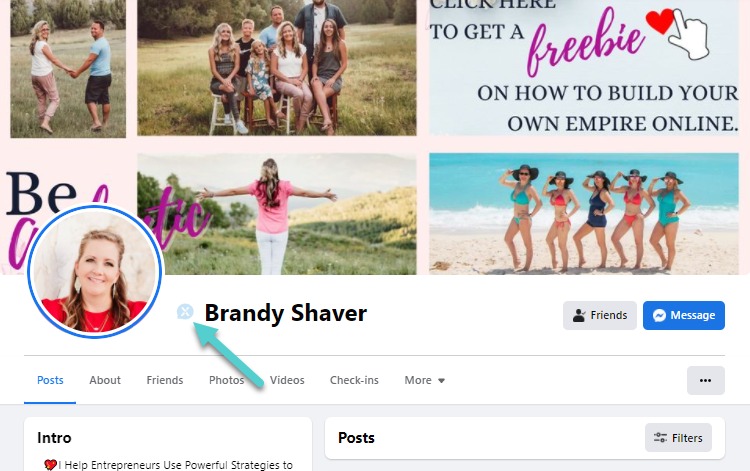Expand the More dropdown arrow
This screenshot has width=750, height=471.
pyautogui.click(x=441, y=381)
